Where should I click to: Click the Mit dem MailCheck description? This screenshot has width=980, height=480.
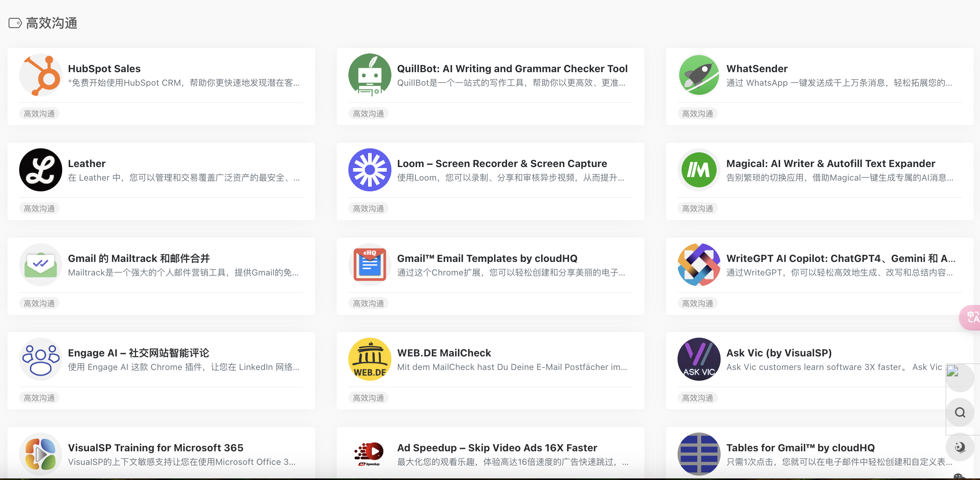click(512, 367)
